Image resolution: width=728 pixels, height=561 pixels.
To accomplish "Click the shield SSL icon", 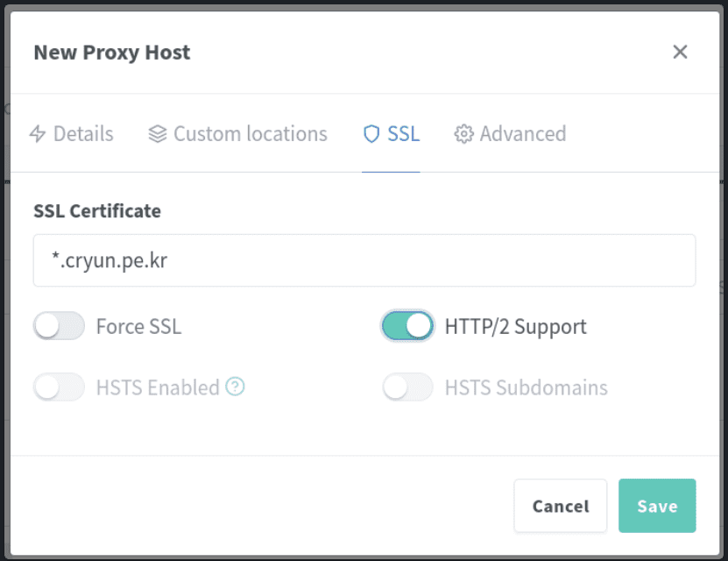I will 371,134.
